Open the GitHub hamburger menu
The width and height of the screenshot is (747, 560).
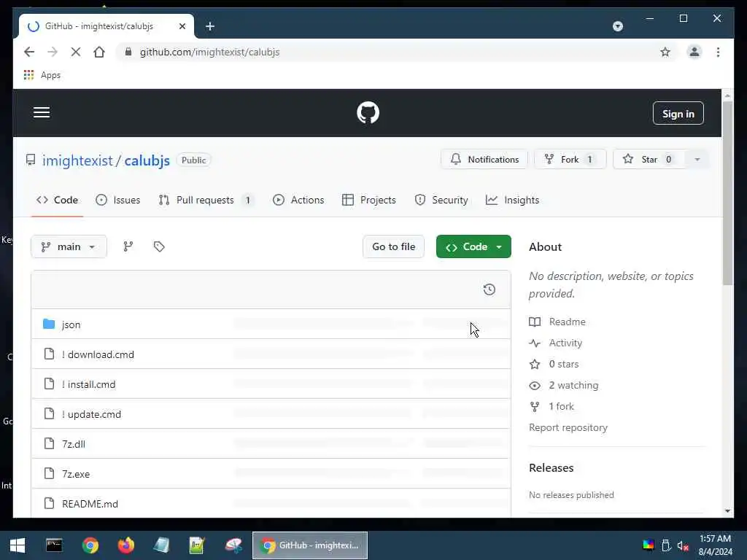pyautogui.click(x=42, y=112)
